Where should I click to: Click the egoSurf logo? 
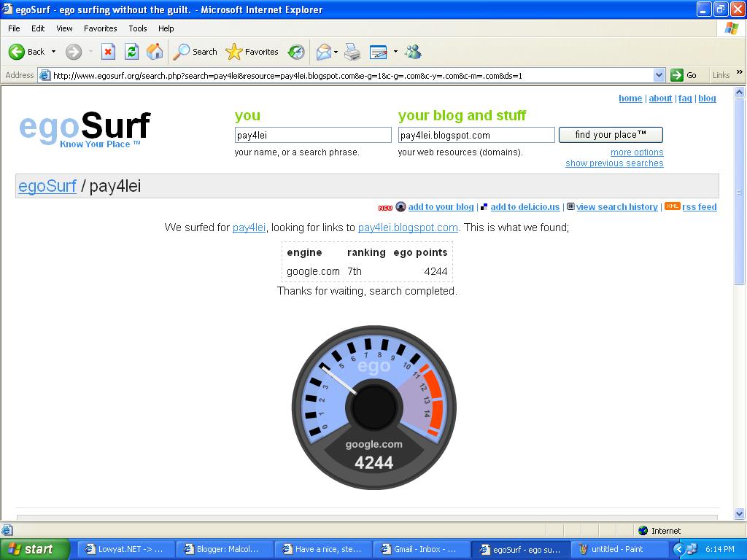coord(85,128)
